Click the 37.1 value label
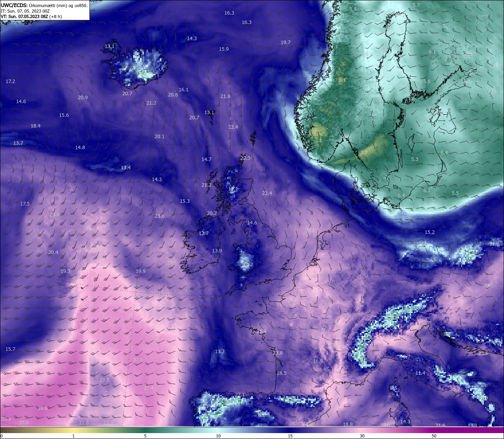 point(138,360)
